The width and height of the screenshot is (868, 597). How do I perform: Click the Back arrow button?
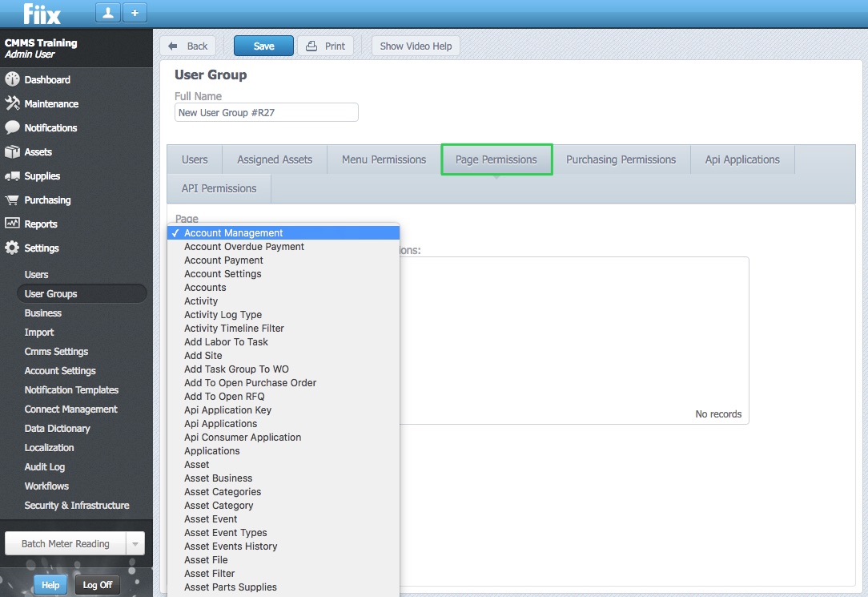(187, 46)
